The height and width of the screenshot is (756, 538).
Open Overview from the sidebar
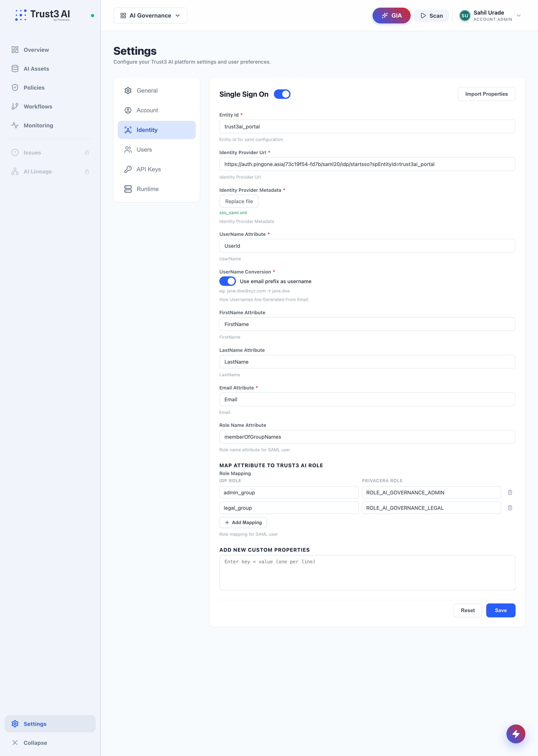[50, 50]
